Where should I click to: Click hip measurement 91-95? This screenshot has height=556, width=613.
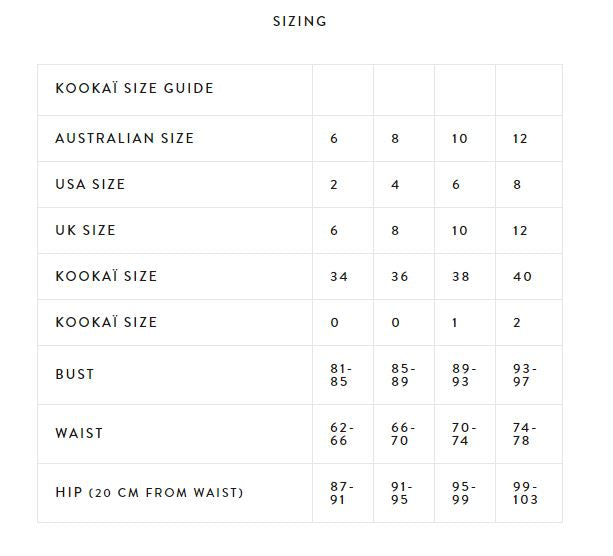tap(402, 492)
